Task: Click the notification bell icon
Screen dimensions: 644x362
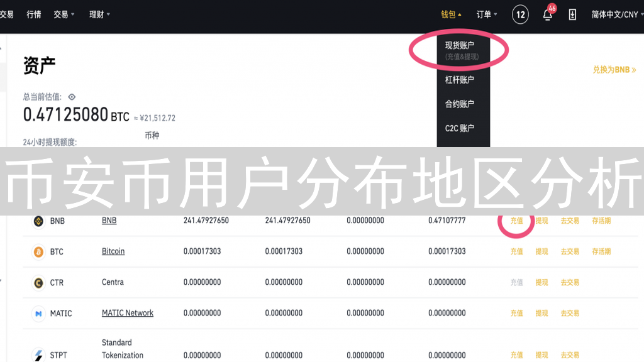Action: click(x=547, y=15)
